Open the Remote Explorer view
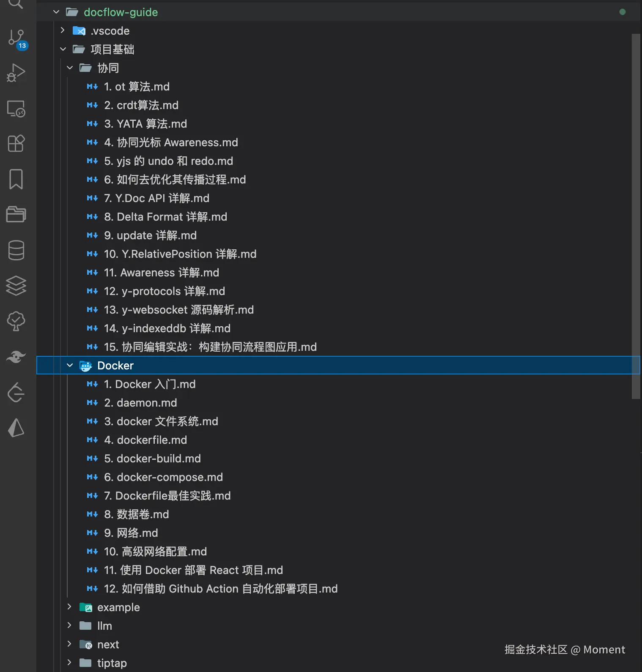This screenshot has height=672, width=642. [16, 109]
